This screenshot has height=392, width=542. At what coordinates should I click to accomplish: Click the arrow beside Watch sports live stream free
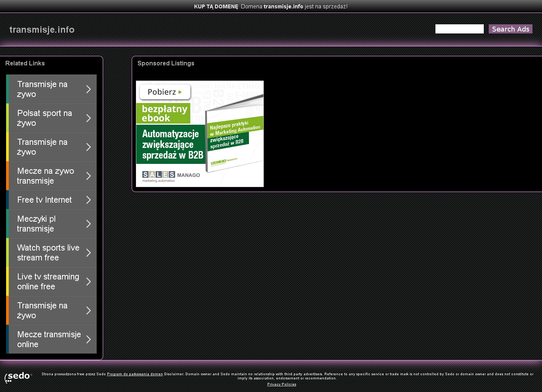pos(88,253)
